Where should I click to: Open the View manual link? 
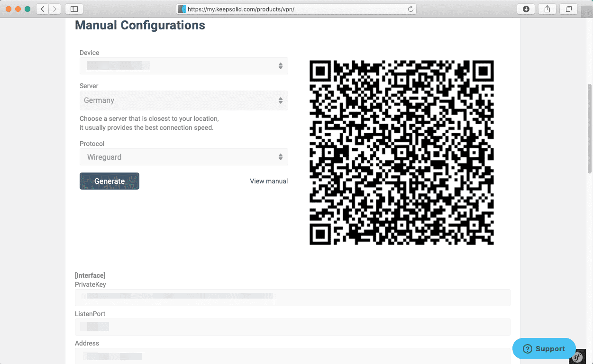269,181
